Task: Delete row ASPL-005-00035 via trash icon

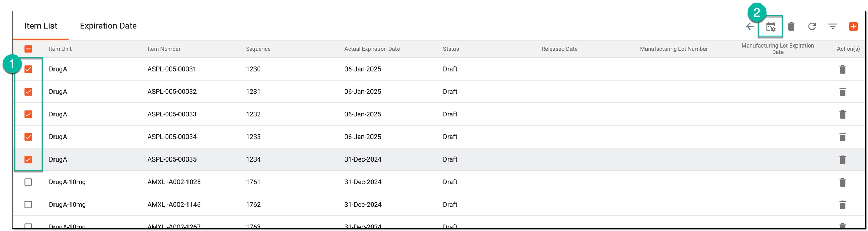Action: tap(842, 159)
